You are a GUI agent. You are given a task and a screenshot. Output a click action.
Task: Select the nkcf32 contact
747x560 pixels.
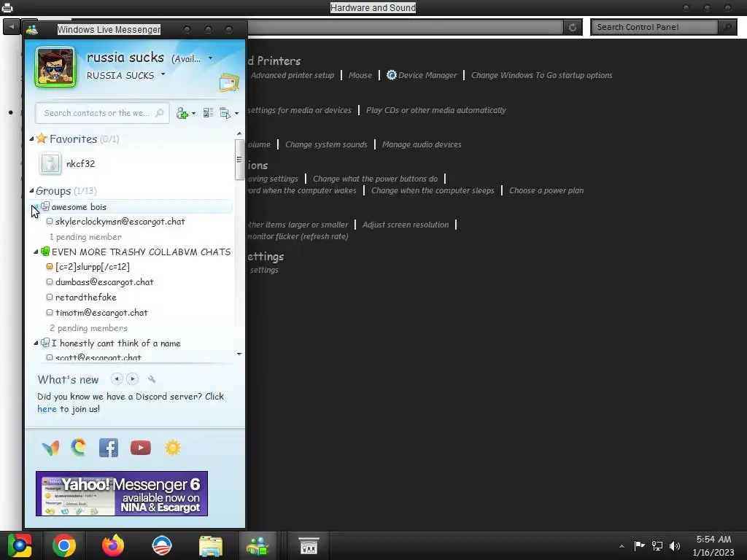pos(80,164)
